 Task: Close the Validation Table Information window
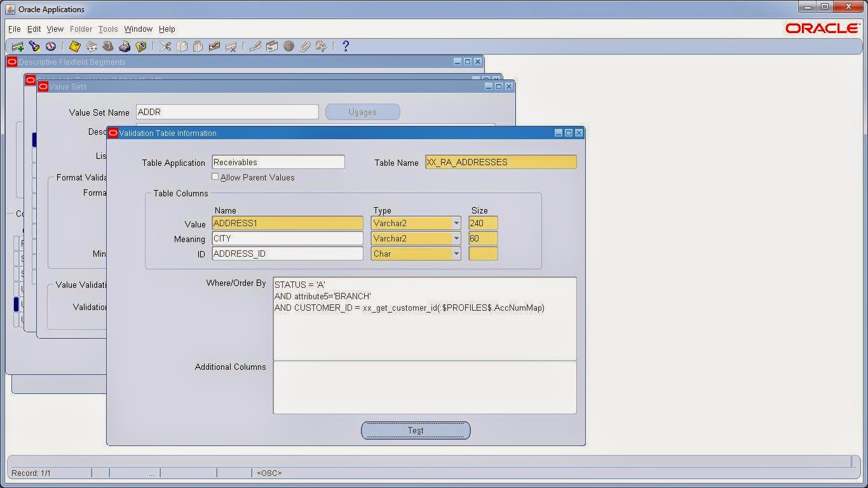pos(579,133)
